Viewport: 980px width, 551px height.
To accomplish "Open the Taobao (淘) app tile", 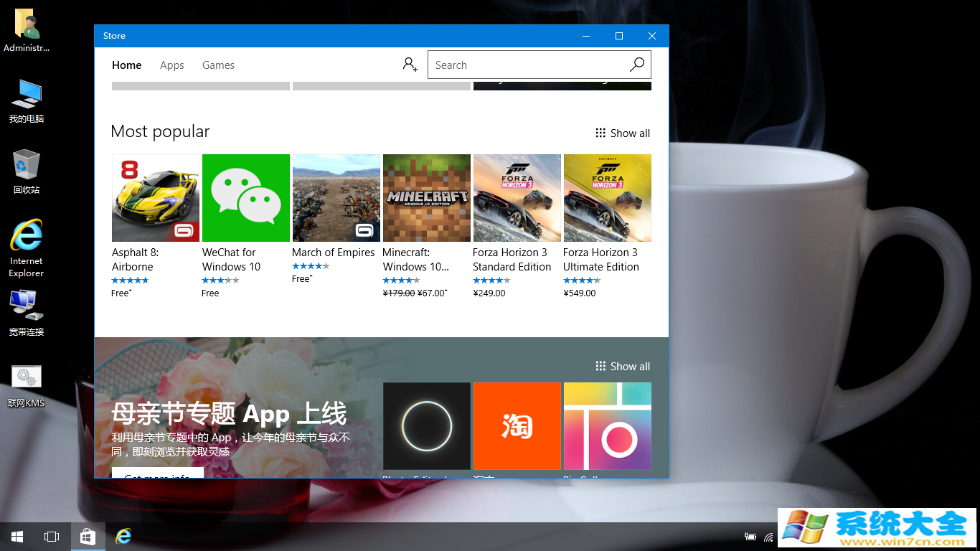I will click(517, 426).
